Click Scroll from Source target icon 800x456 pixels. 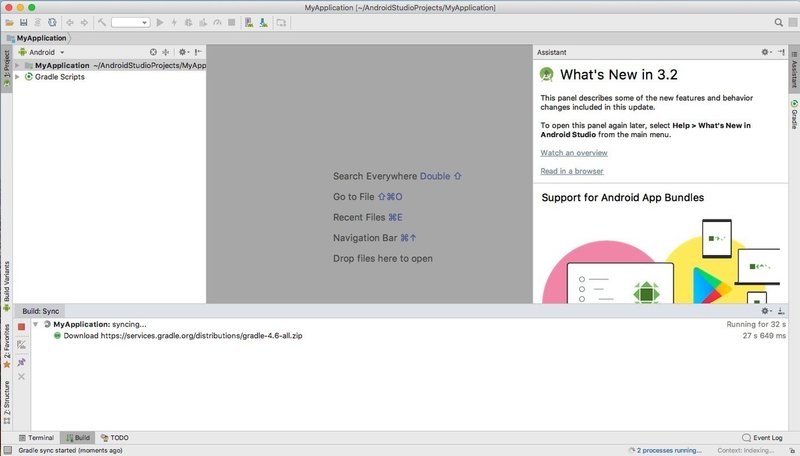click(153, 52)
